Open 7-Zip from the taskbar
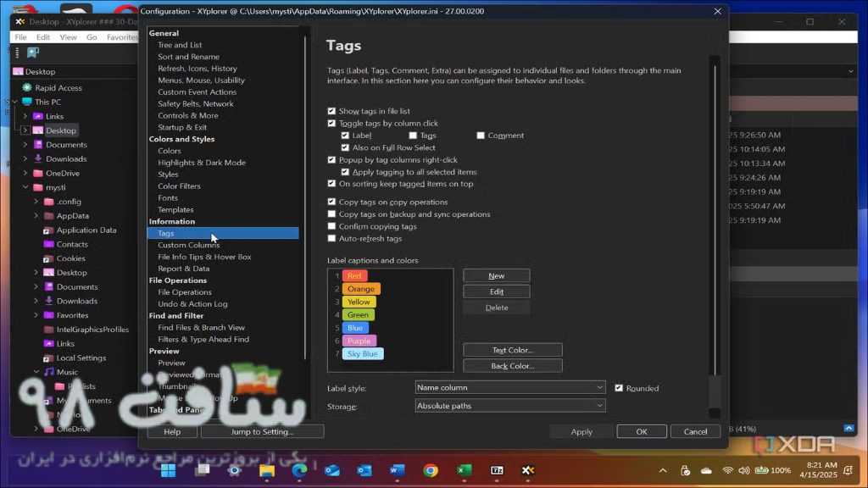 (x=497, y=470)
